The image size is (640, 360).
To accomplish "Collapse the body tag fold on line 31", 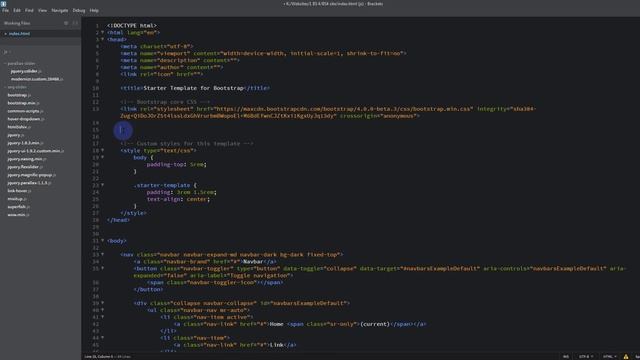I will pyautogui.click(x=102, y=241).
